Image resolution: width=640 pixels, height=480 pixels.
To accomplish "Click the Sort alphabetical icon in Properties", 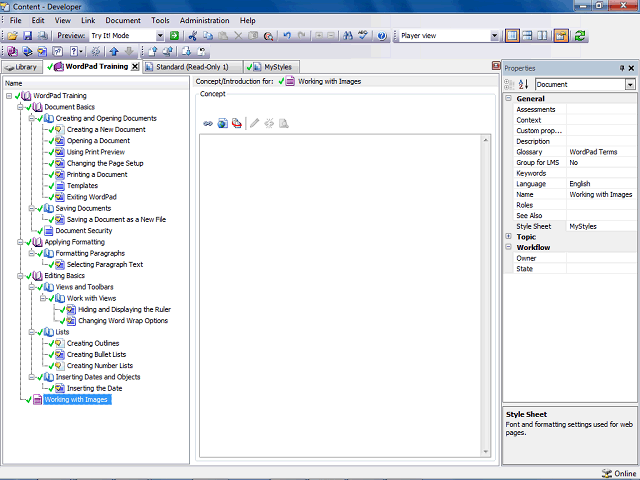I will pos(523,84).
